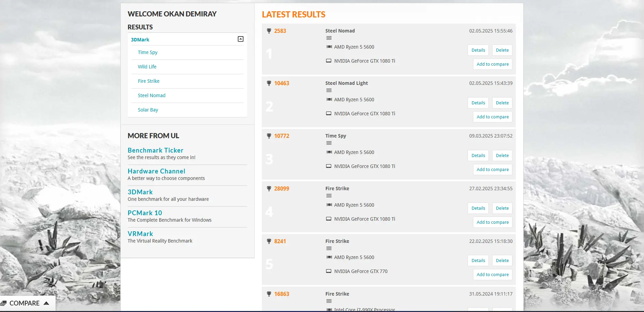Add the 8241 Fire Strike result to compare

click(x=493, y=275)
